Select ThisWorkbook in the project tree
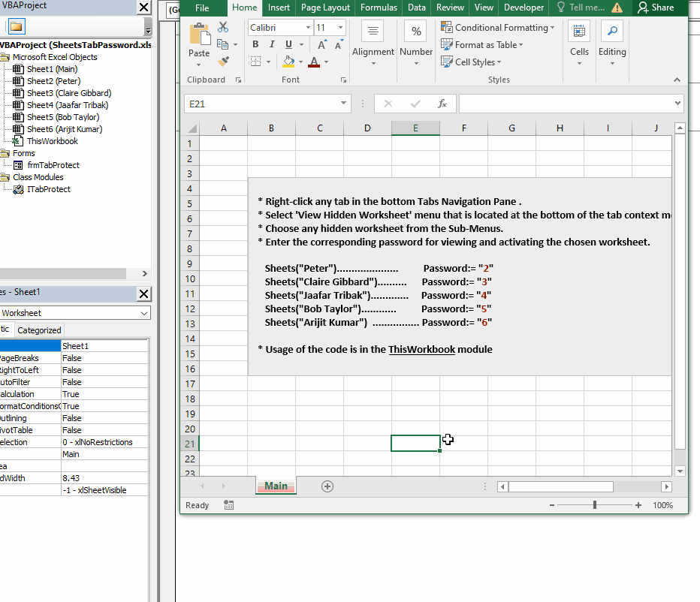Screen dimensions: 700x602 tap(52, 141)
